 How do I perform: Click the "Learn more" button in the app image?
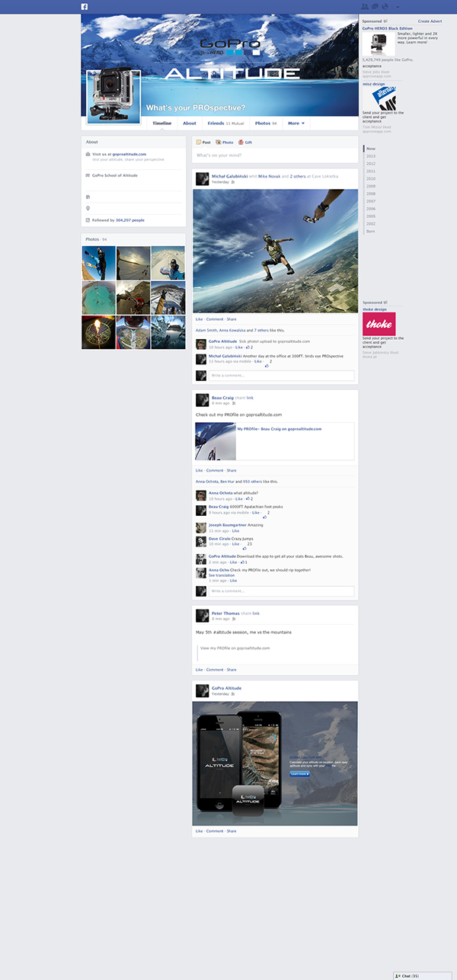point(299,773)
